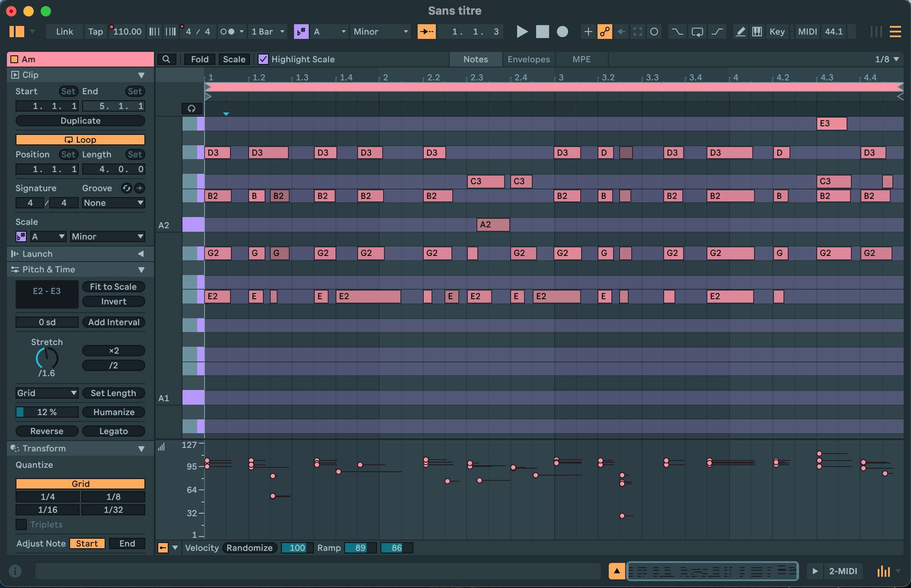Select Adjust Note End option
The width and height of the screenshot is (911, 588).
[x=127, y=543]
